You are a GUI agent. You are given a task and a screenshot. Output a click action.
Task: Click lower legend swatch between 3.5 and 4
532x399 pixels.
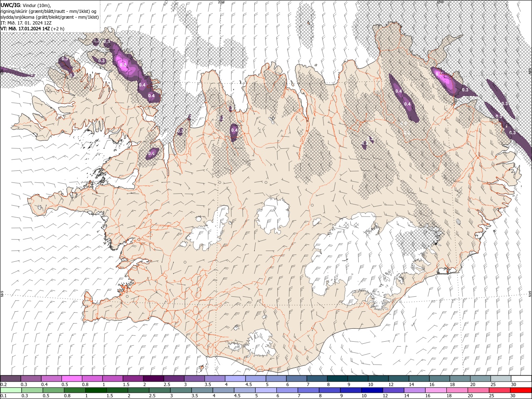click(202, 390)
